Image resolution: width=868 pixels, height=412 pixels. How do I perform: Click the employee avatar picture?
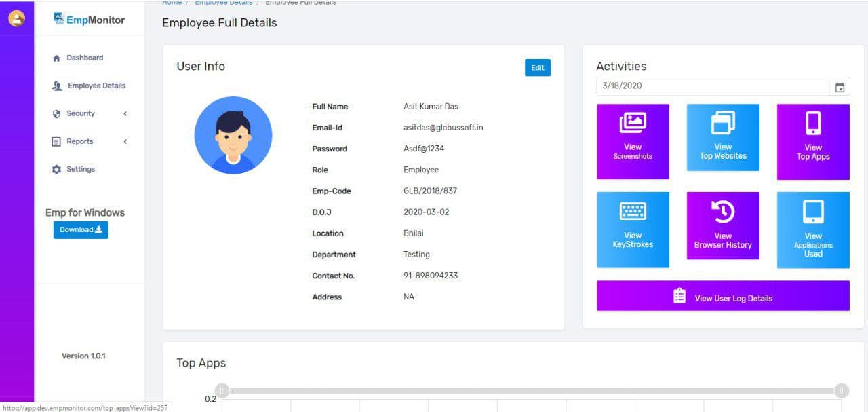coord(233,135)
